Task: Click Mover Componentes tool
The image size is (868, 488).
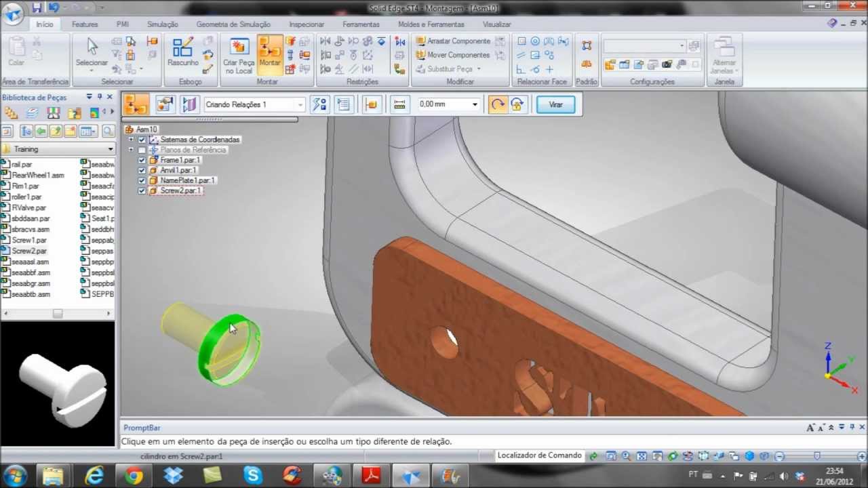Action: click(x=452, y=55)
